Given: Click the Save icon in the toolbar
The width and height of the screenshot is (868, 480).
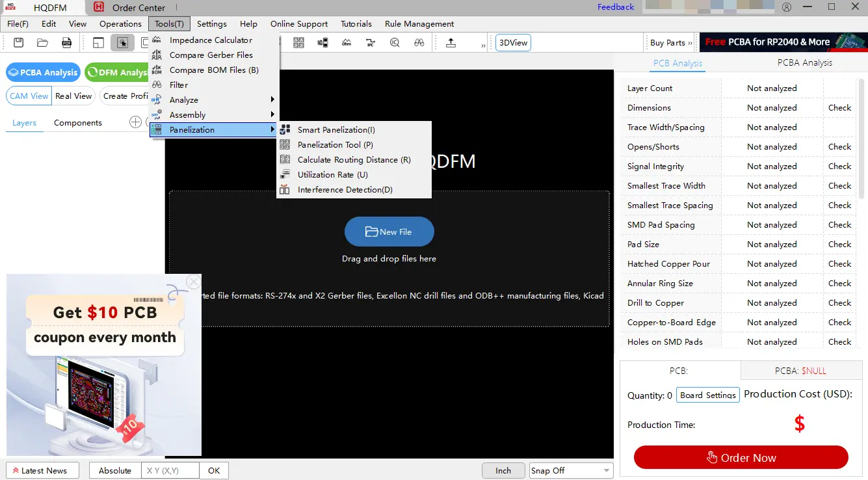Looking at the screenshot, I should [19, 43].
